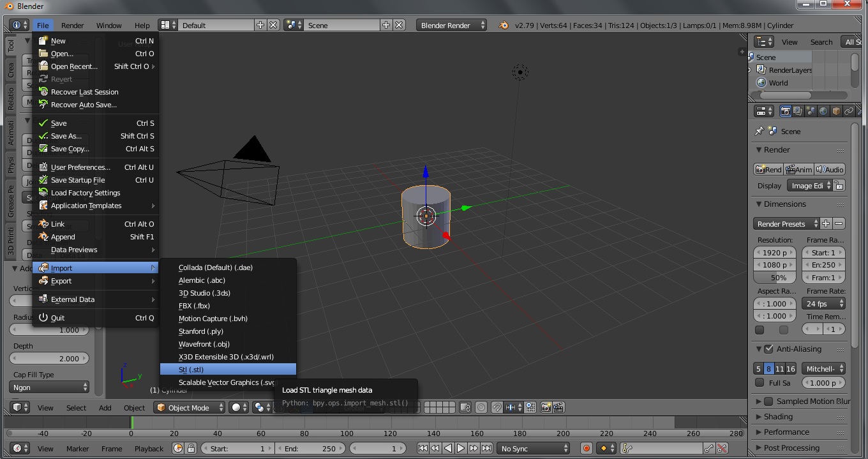Jump to previous keyframe

pyautogui.click(x=435, y=448)
